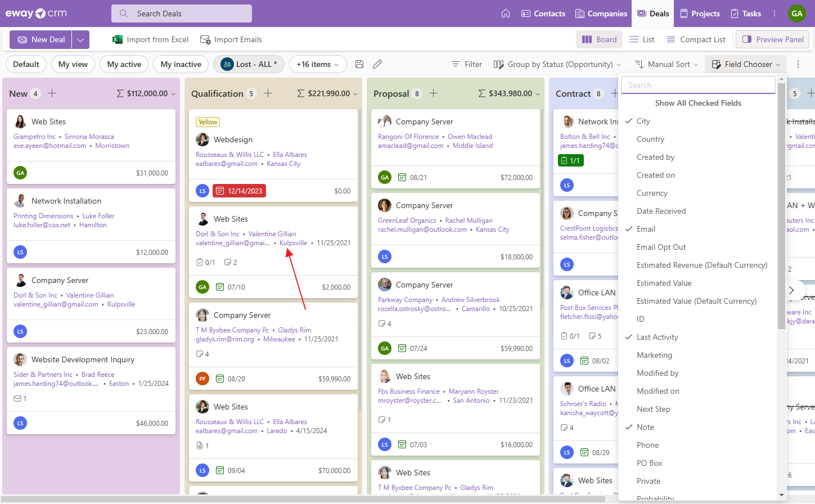This screenshot has width=815, height=504.
Task: Open the Tasks module
Action: click(x=745, y=13)
